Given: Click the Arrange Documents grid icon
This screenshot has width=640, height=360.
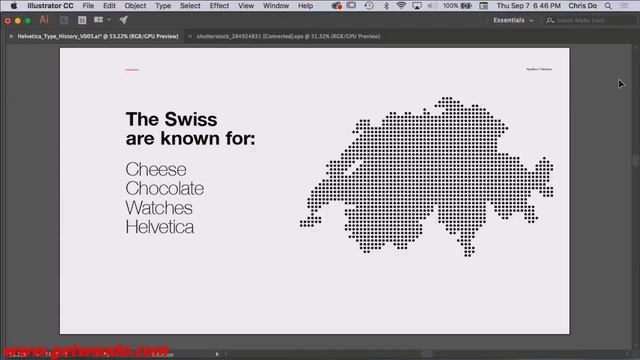Looking at the screenshot, I should [98, 20].
